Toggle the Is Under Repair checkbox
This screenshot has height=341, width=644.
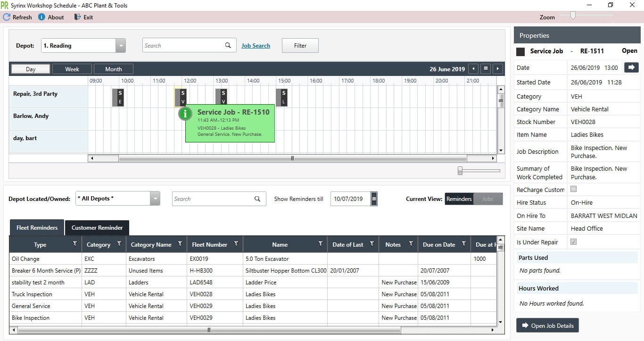point(574,242)
